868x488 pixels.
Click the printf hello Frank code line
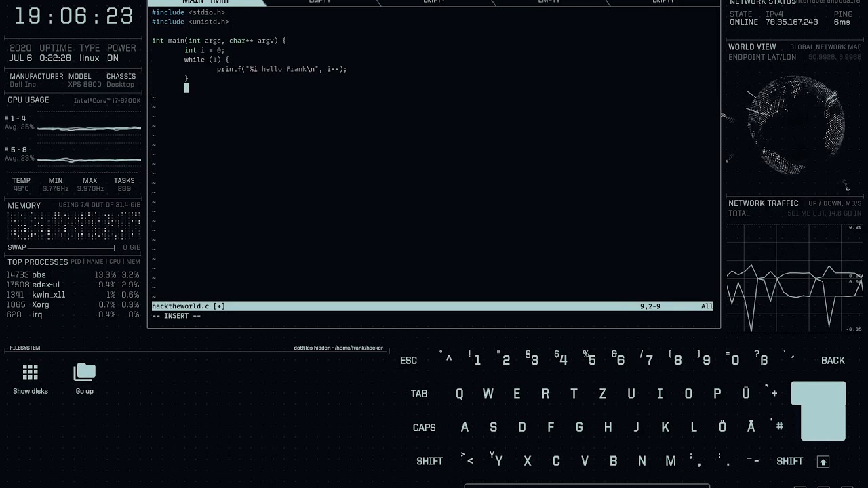point(281,69)
